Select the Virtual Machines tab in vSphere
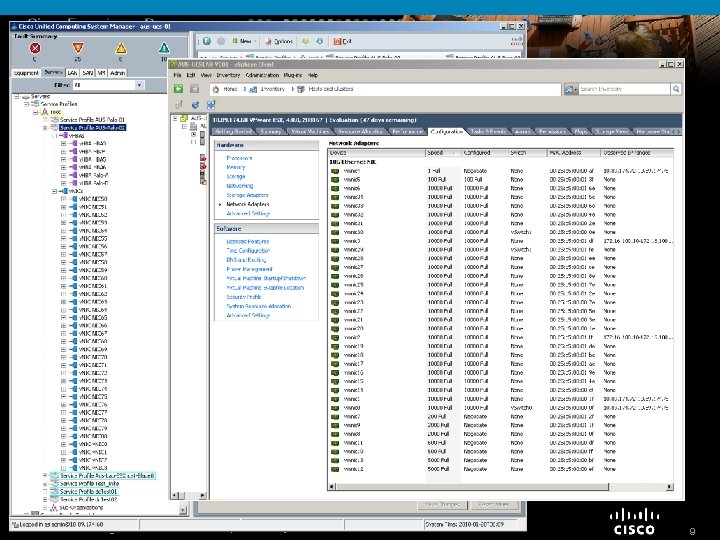This screenshot has width=720, height=540. pyautogui.click(x=310, y=132)
